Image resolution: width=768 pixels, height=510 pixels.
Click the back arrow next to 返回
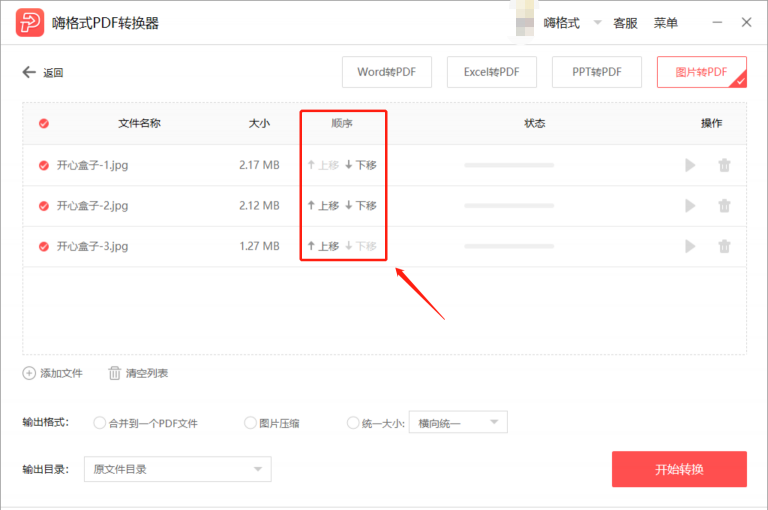coord(29,73)
